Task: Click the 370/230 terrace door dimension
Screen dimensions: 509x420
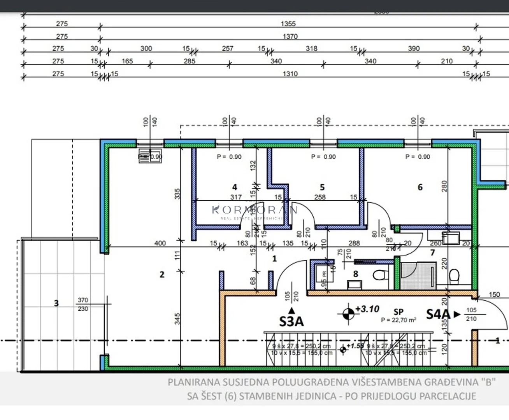Action: click(x=83, y=304)
